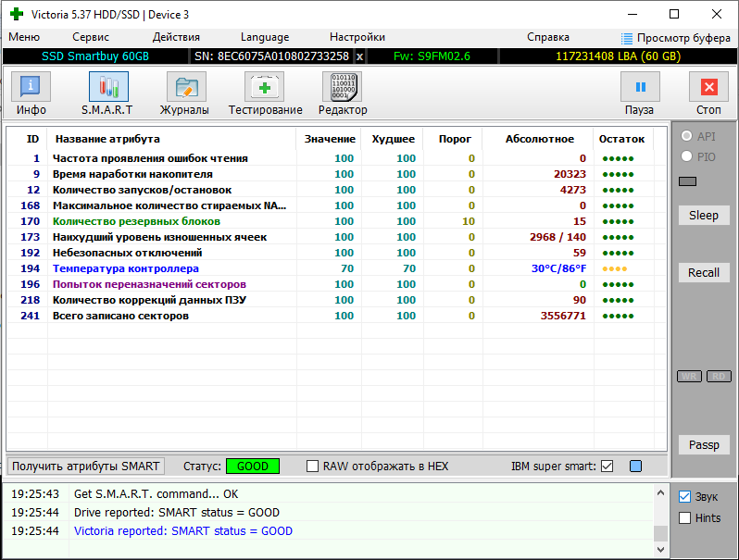The image size is (739, 560).
Task: Click the Sleep button
Action: pos(704,216)
